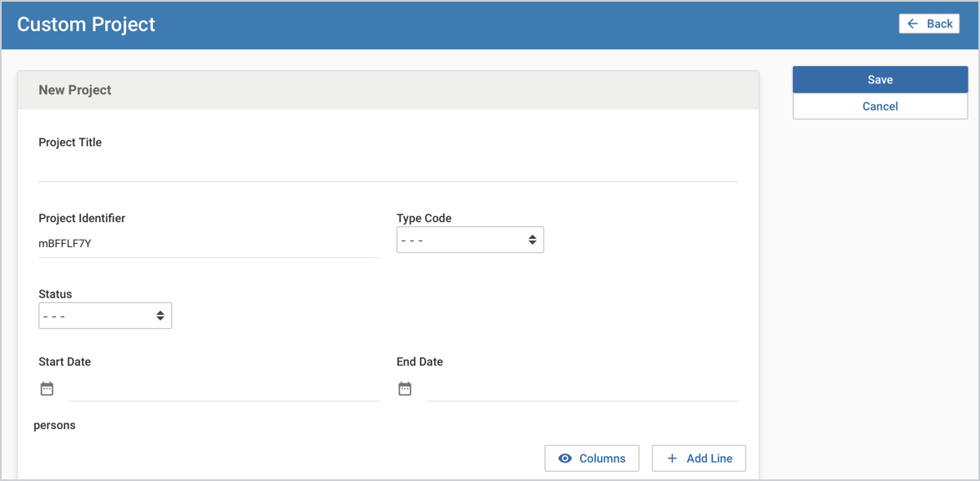This screenshot has height=481, width=980.
Task: Open the Columns visibility options
Action: click(592, 458)
